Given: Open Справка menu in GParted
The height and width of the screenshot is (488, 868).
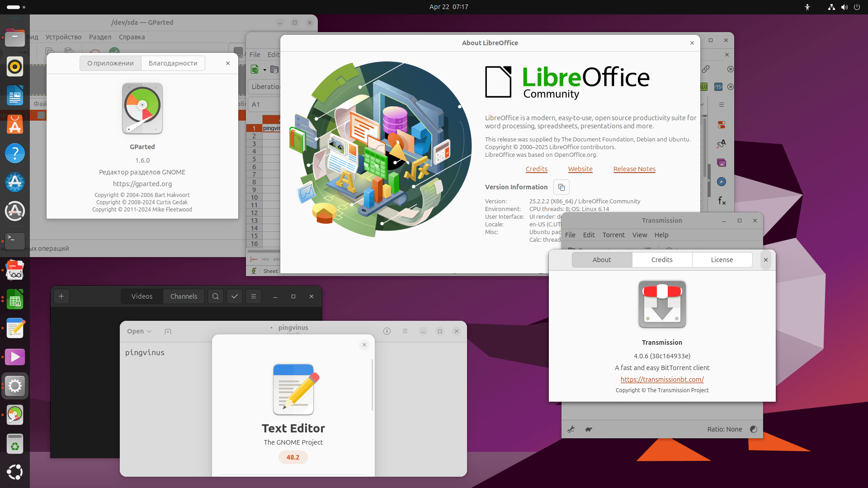Looking at the screenshot, I should click(132, 37).
